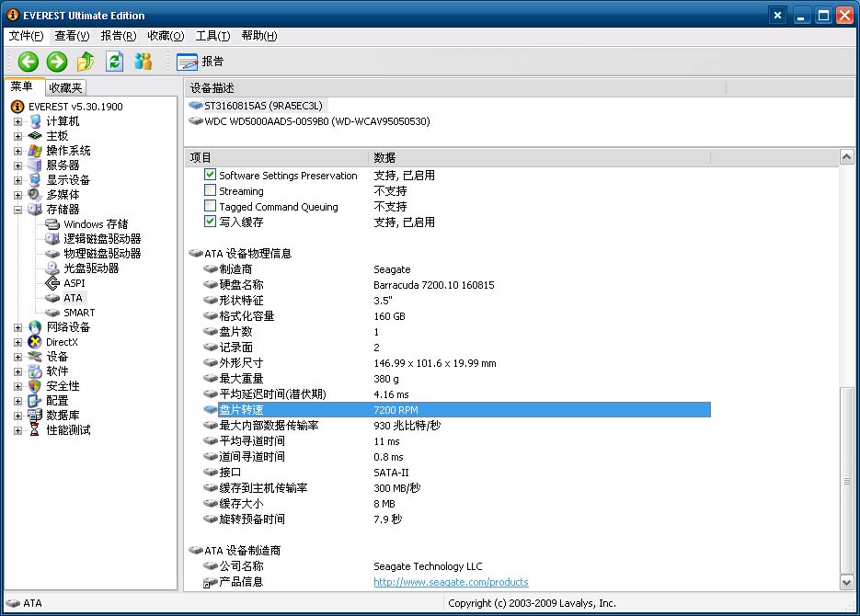Click the Report (报告) toolbar button
Image resolution: width=860 pixels, height=616 pixels.
tap(201, 62)
